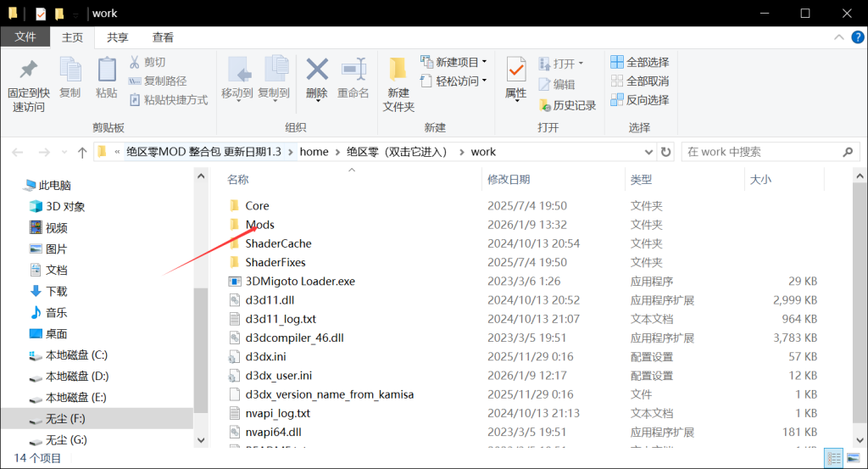868x469 pixels.
Task: Open the Open button dropdown arrow
Action: point(581,64)
